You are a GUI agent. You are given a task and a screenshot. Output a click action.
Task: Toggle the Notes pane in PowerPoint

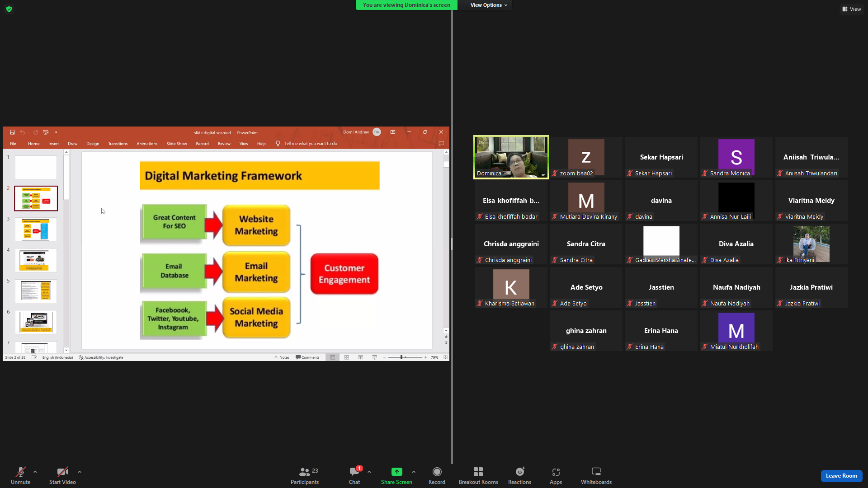tap(281, 357)
